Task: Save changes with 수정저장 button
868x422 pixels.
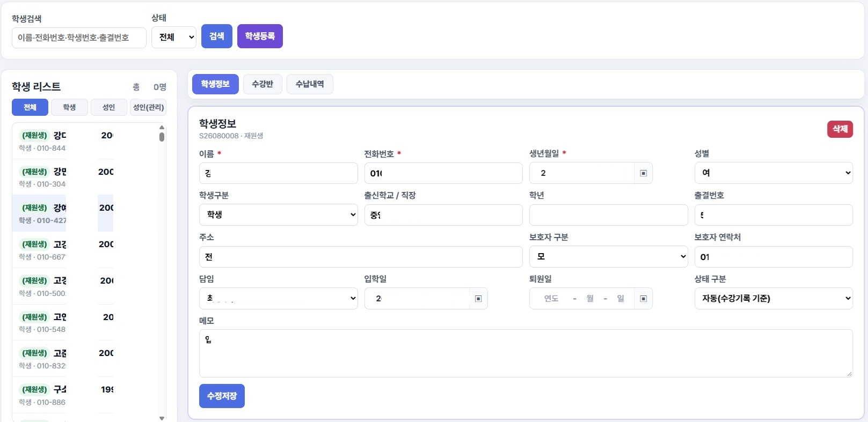Action: click(222, 396)
